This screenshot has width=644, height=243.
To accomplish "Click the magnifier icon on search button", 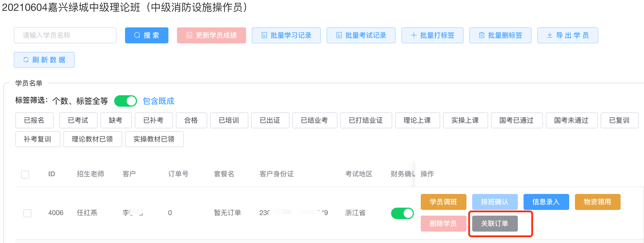I will [x=137, y=35].
